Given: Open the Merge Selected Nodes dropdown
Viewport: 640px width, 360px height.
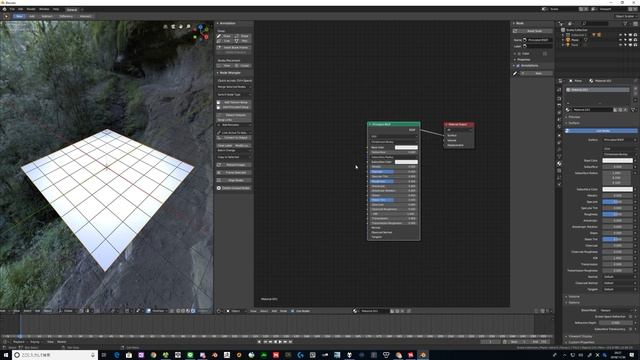Looking at the screenshot, I should point(234,87).
